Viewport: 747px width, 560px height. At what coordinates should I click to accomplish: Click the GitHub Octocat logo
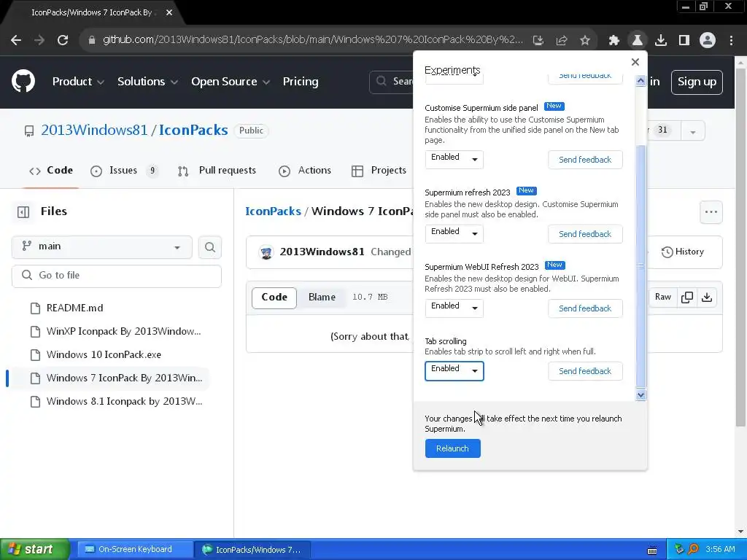pos(23,81)
